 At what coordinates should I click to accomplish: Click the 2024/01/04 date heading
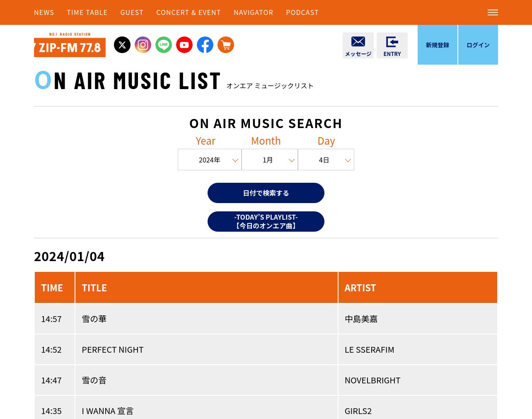(69, 256)
